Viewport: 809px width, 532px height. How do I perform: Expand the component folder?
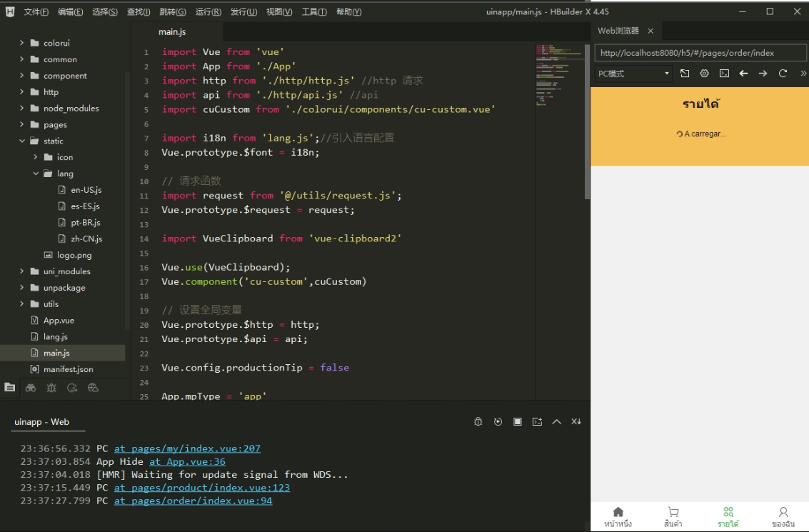(x=21, y=75)
